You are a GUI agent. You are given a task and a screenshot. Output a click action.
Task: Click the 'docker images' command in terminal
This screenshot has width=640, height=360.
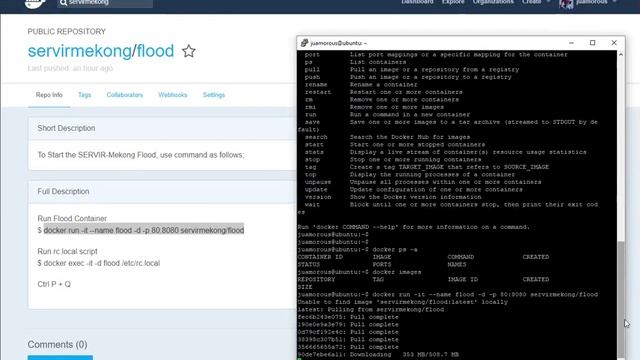396,272
